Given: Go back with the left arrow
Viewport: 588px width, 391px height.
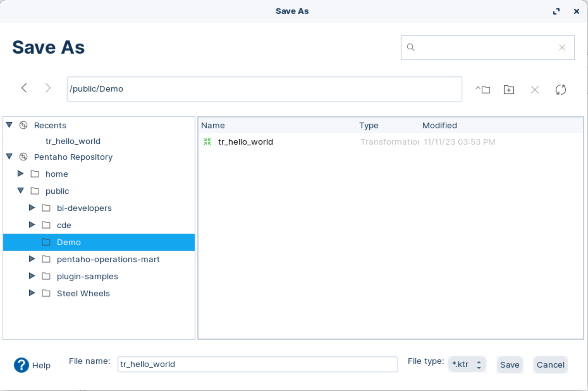Looking at the screenshot, I should (x=24, y=88).
